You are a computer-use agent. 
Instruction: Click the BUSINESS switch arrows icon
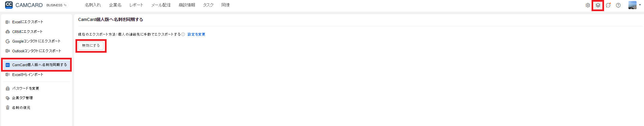click(x=65, y=5)
